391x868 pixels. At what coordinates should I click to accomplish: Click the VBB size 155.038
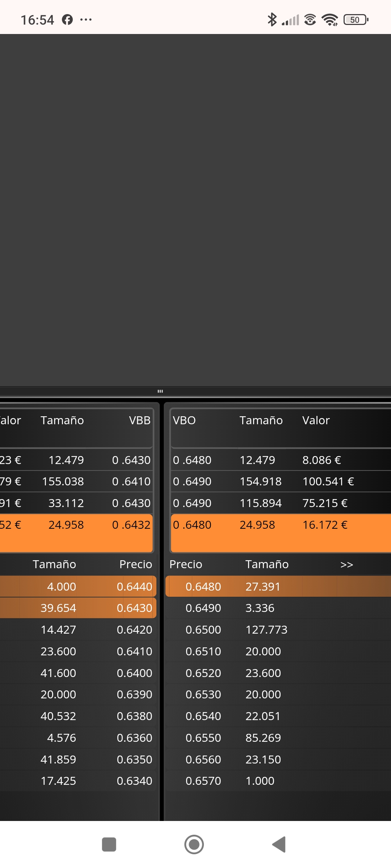tap(63, 481)
